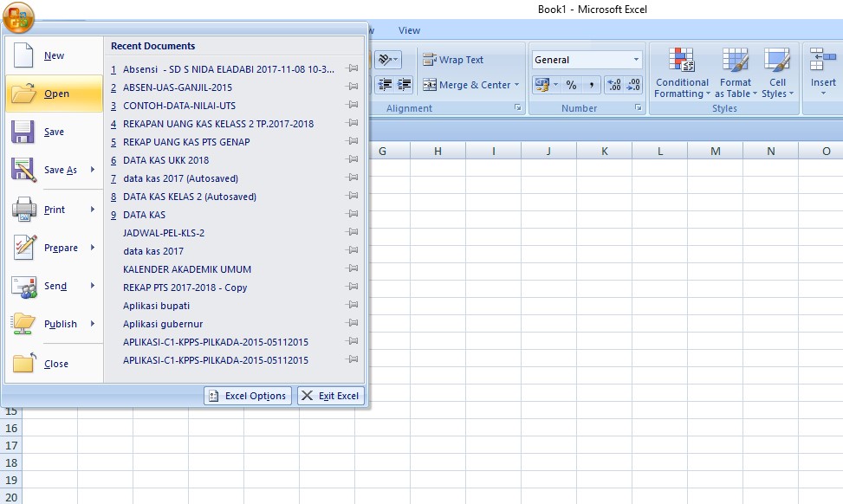This screenshot has height=504, width=843.
Task: Open recent file ABSEN-UAS-GANJIL-2015
Action: pos(178,87)
